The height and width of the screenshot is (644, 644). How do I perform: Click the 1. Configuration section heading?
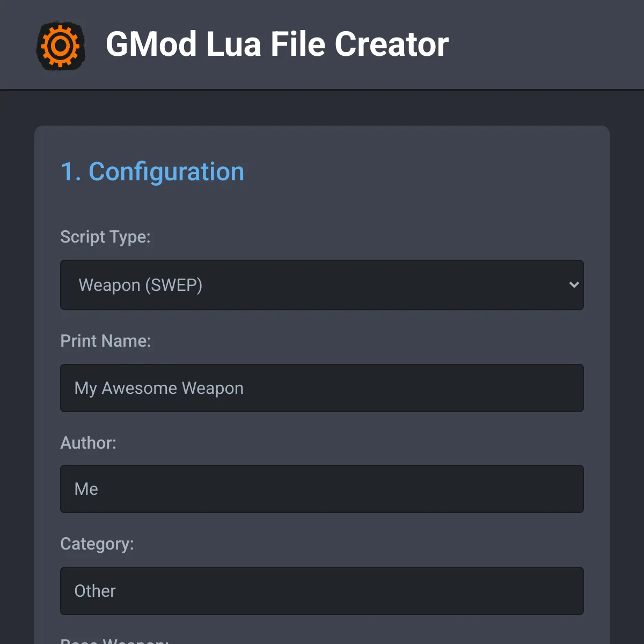coord(152,172)
